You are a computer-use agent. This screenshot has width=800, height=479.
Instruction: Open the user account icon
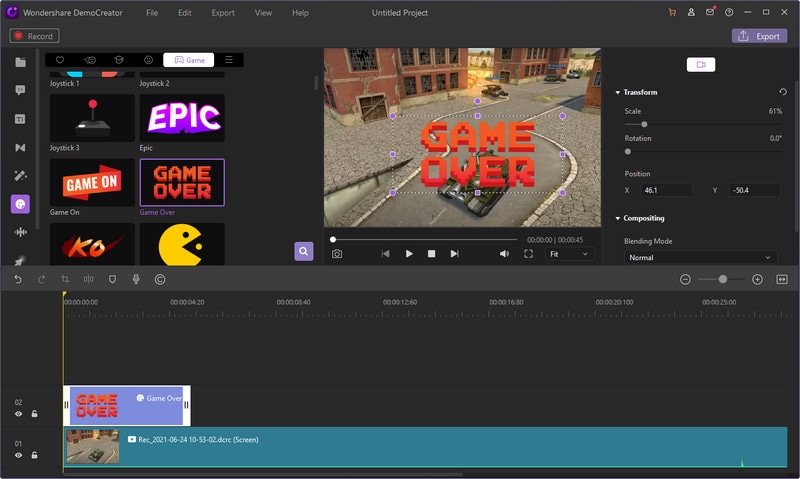[x=691, y=12]
